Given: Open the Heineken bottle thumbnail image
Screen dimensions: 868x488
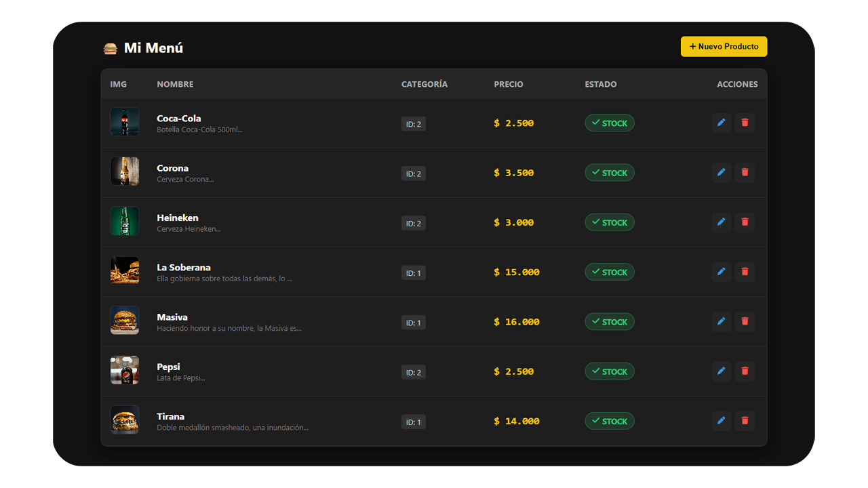Looking at the screenshot, I should (125, 222).
